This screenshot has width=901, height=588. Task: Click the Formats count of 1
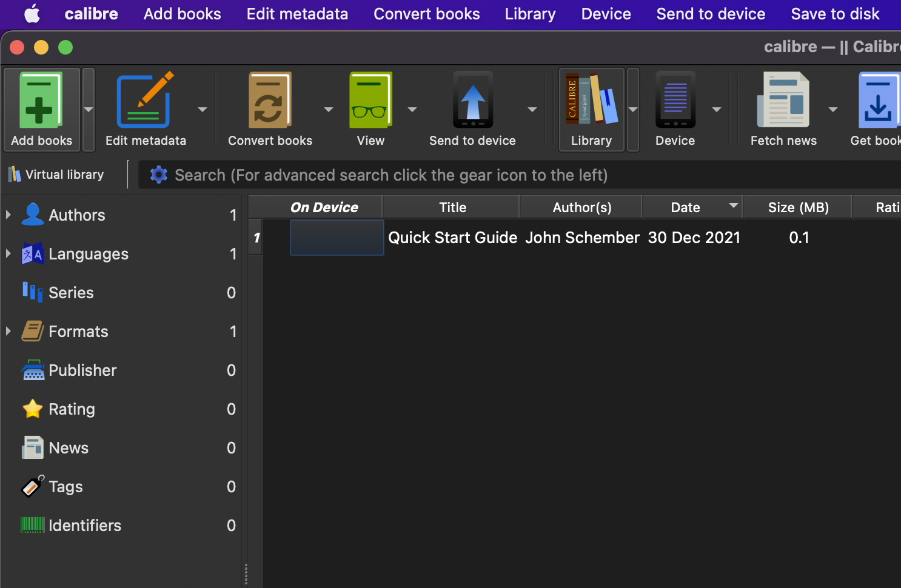pos(233,332)
